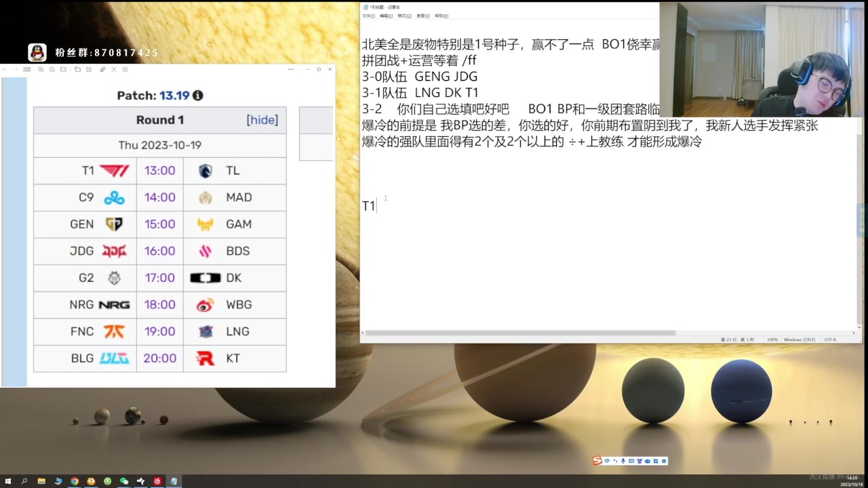Switch to Notepad via taskbar icon
The image size is (868, 488).
pos(174,481)
